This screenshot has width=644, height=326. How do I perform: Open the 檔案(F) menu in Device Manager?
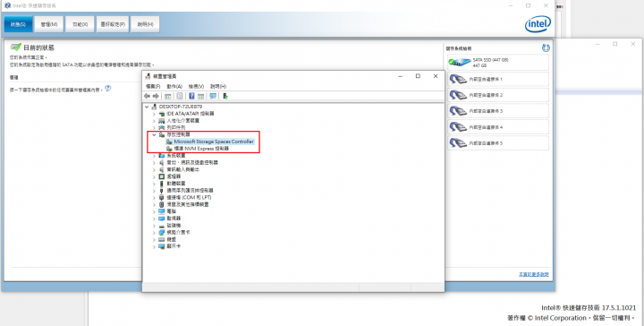(x=153, y=86)
